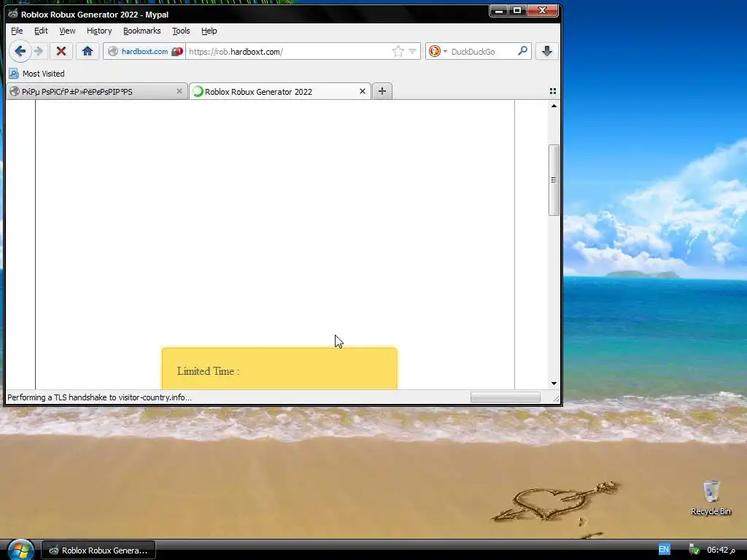Bookmark this page with the star icon
Image resolution: width=747 pixels, height=560 pixels.
398,52
